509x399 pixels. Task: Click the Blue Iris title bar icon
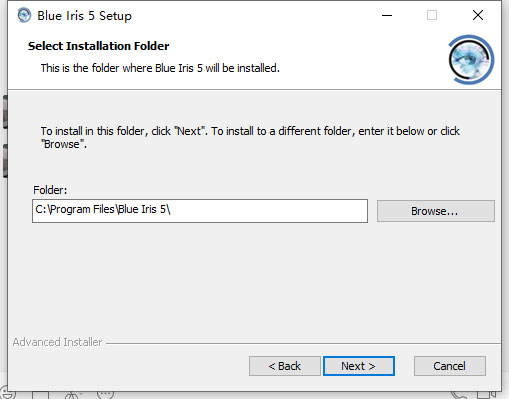coord(24,15)
